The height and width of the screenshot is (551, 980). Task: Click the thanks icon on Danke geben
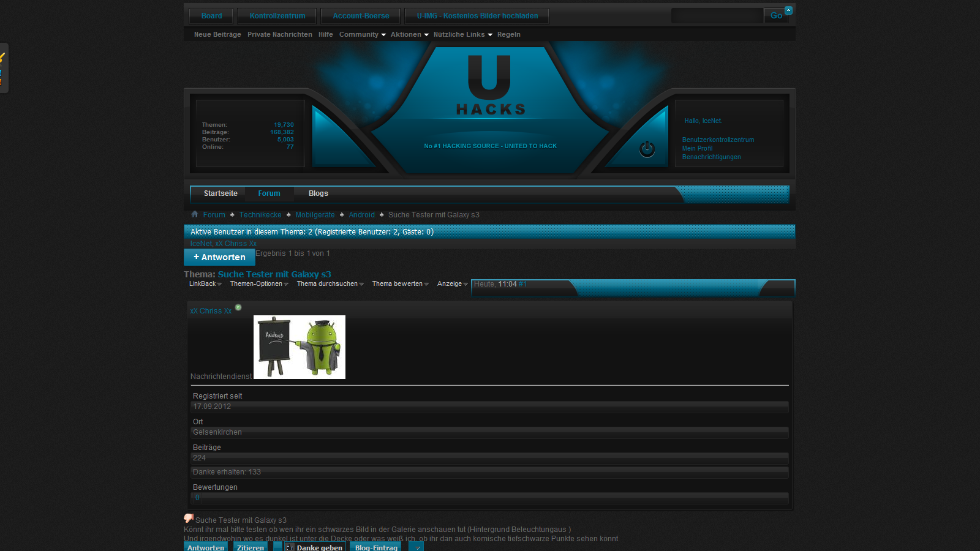290,547
